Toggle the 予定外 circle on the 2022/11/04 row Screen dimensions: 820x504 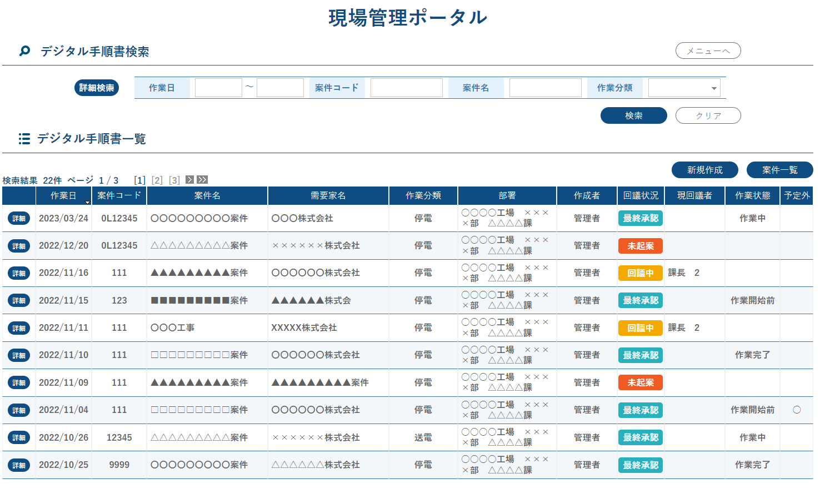coord(797,410)
